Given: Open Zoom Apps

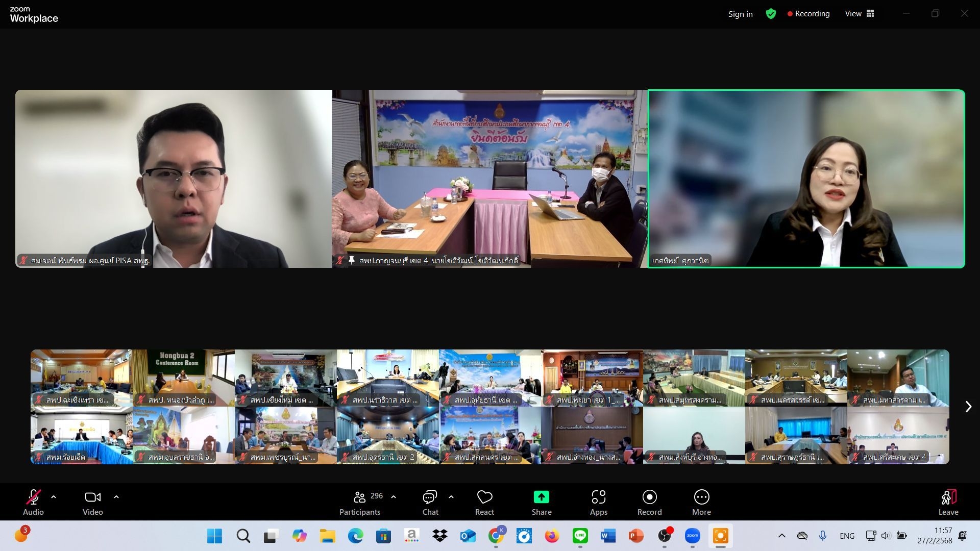Looking at the screenshot, I should coord(599,503).
